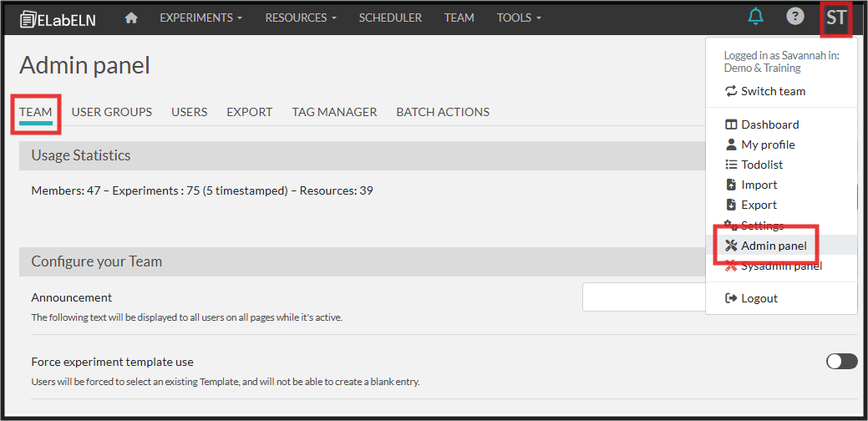Viewport: 868px width, 421px height.
Task: Expand the Experiments dropdown in navbar
Action: click(x=201, y=18)
